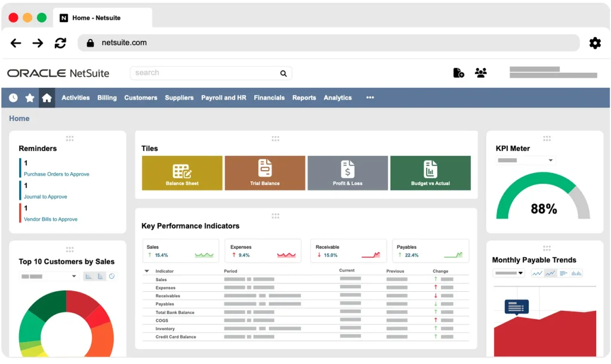Open the Balance Sheet tile
Viewport: 611px width, 364px height.
pos(182,173)
